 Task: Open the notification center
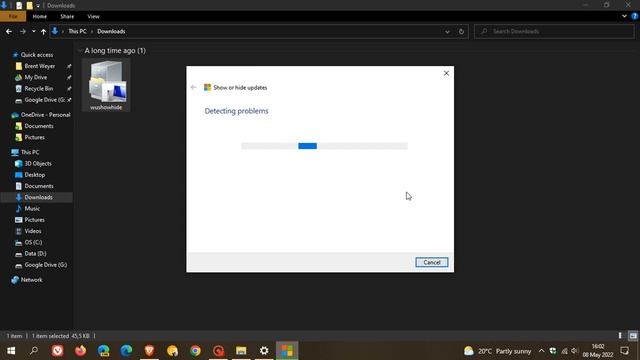tap(624, 351)
